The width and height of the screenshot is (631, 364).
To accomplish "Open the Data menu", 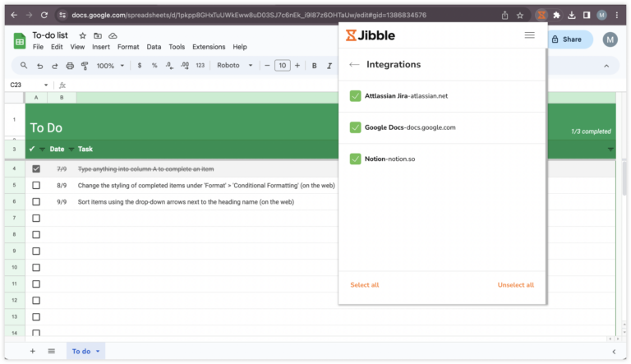I will [x=154, y=47].
